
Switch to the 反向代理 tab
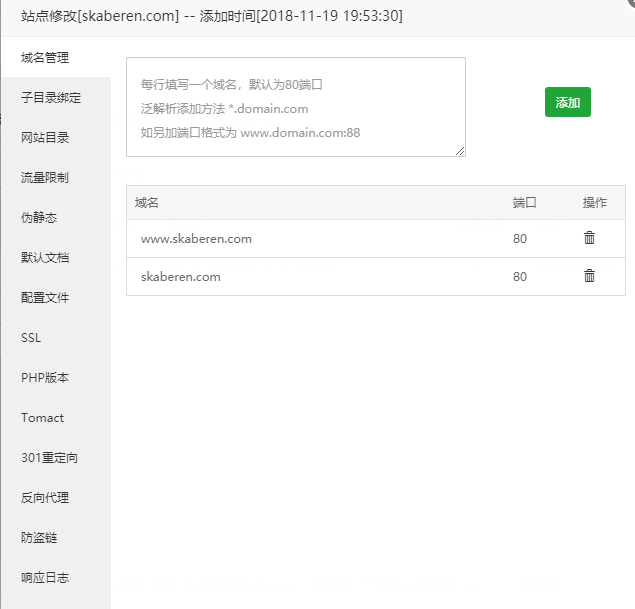pyautogui.click(x=56, y=498)
